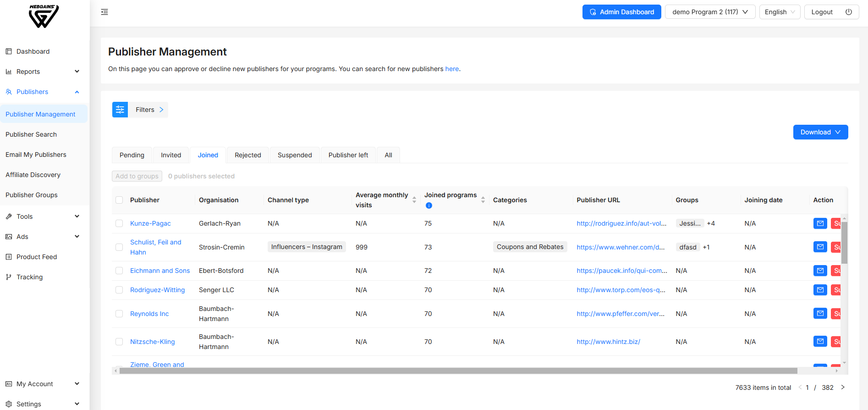The height and width of the screenshot is (410, 868).
Task: Click the Admin Dashboard button
Action: pos(621,12)
